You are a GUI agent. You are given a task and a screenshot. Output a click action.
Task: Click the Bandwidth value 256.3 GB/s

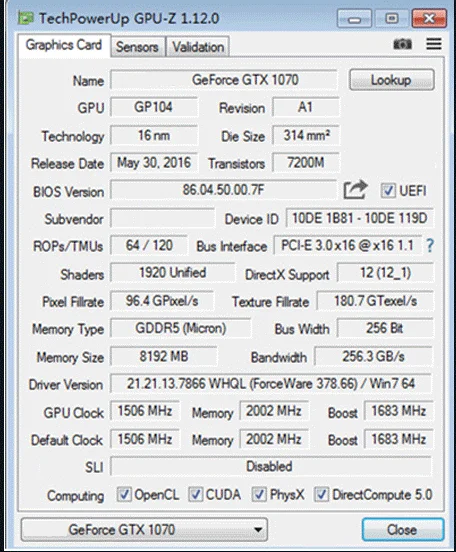373,356
